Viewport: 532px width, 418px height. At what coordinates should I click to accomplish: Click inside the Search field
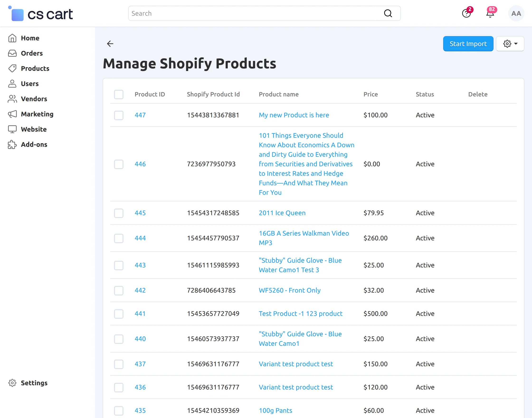(x=245, y=13)
